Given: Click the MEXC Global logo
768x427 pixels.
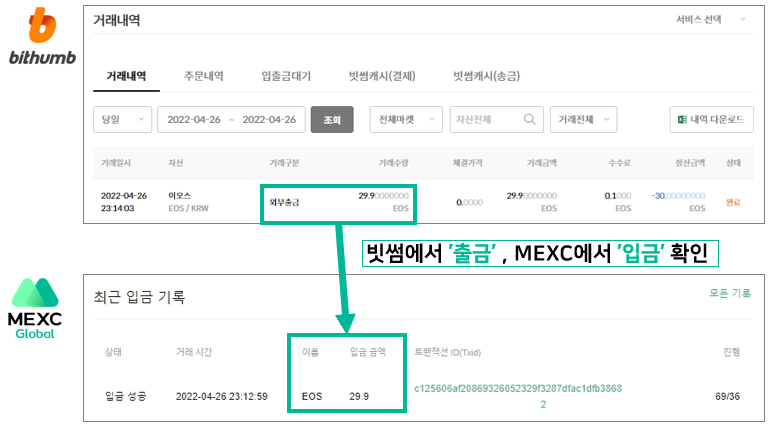Looking at the screenshot, I should (35, 308).
